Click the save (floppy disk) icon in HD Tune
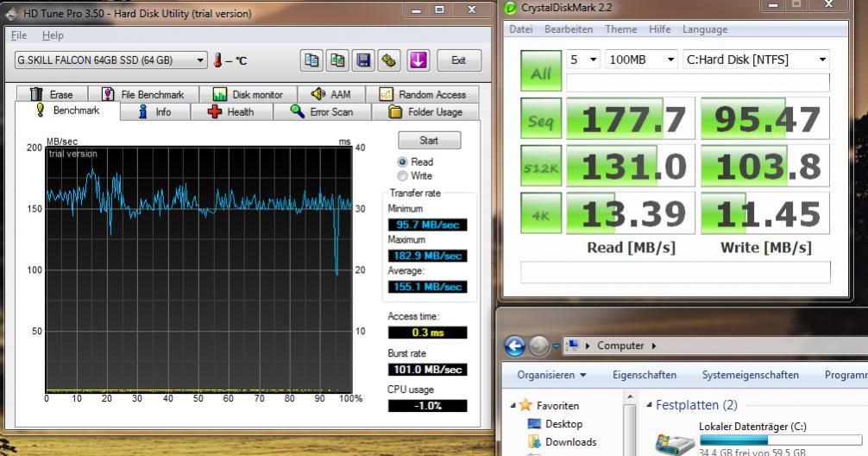The width and height of the screenshot is (868, 456). click(363, 60)
